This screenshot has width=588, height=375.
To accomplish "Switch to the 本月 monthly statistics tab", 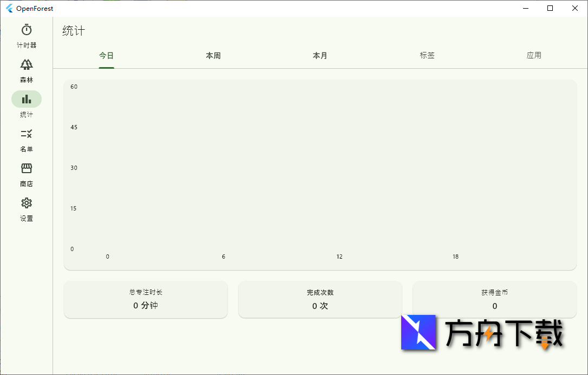I will [320, 55].
